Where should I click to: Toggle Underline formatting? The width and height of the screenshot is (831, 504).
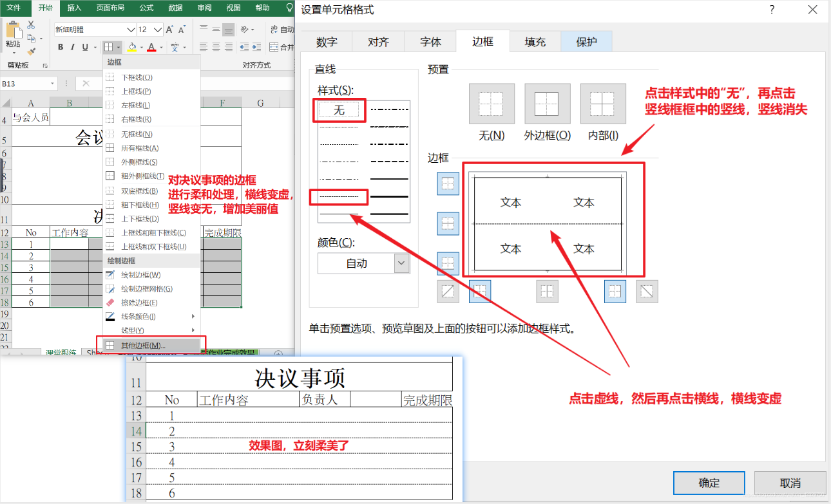point(85,47)
